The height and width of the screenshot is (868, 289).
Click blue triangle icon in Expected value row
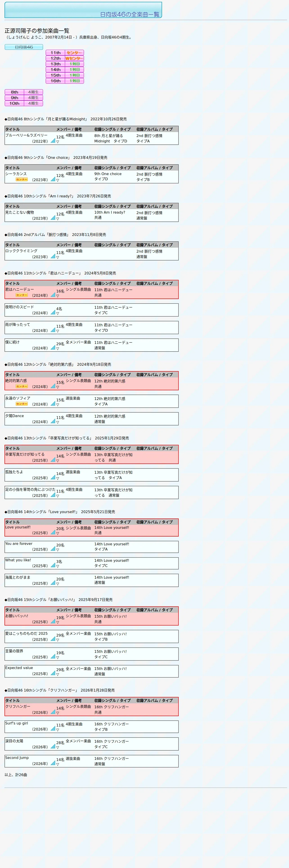[x=53, y=673]
